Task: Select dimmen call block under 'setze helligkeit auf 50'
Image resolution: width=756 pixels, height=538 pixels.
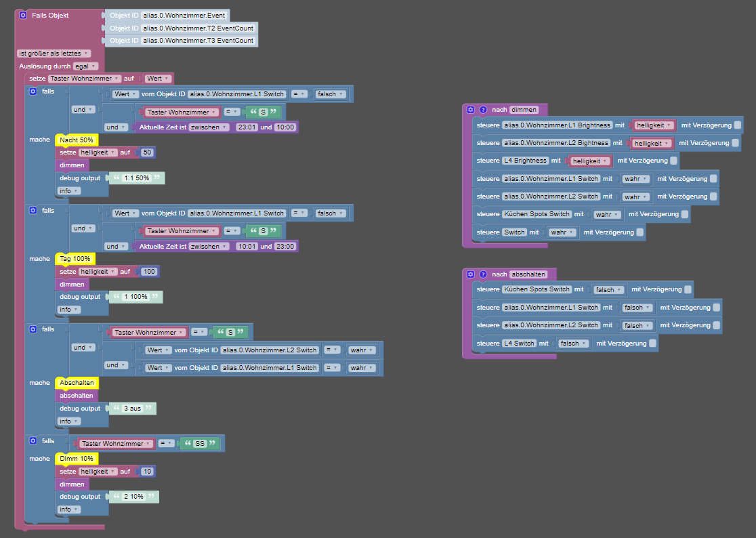Action: [x=72, y=165]
